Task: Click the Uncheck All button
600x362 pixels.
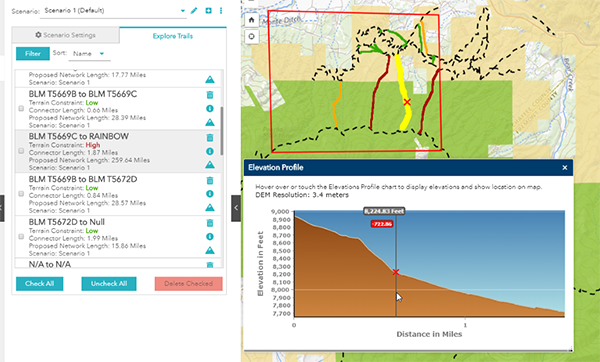Action: (x=109, y=284)
